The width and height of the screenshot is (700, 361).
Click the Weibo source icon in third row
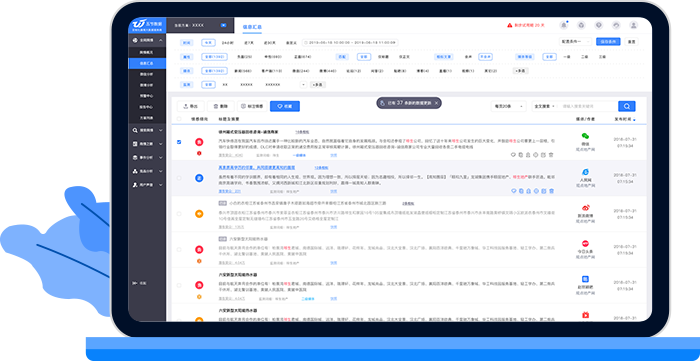(x=585, y=208)
